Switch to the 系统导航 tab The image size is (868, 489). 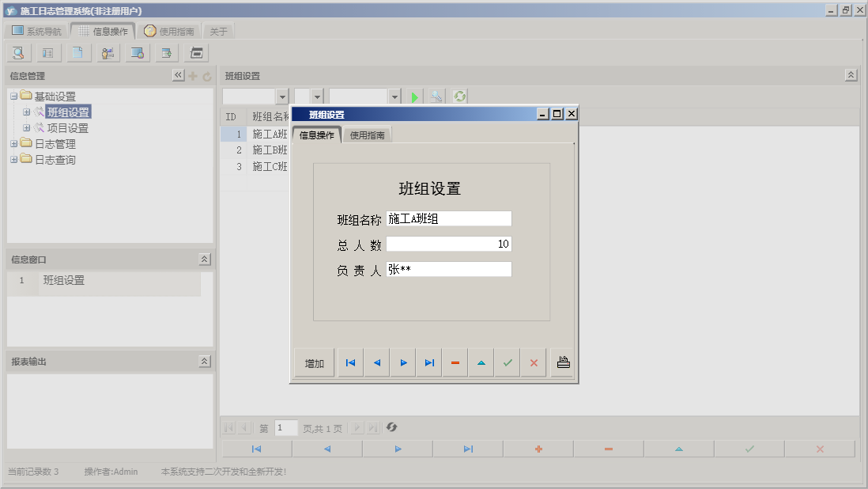click(x=36, y=32)
